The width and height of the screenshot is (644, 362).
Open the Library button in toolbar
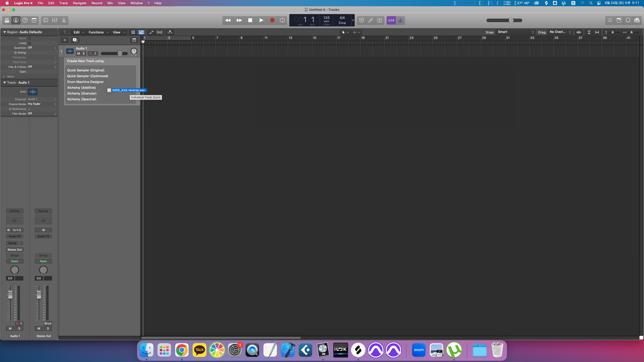pos(7,20)
